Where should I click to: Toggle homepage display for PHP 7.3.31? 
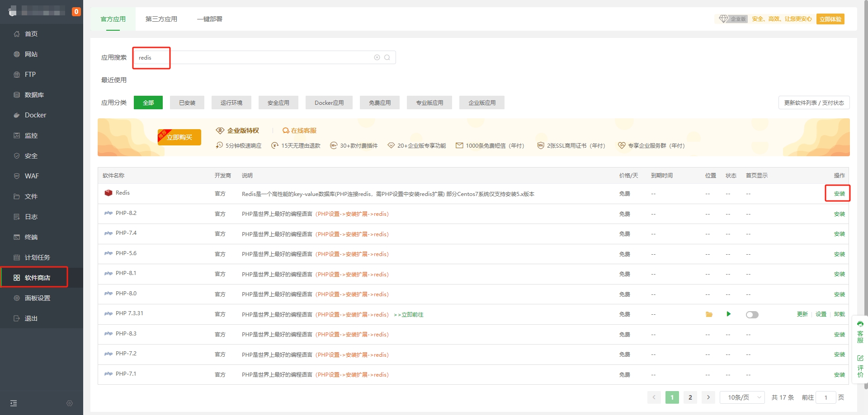pos(752,315)
